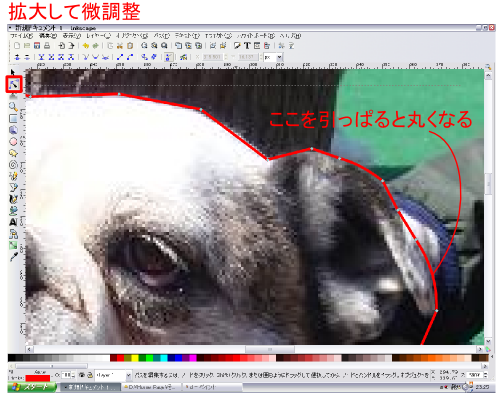Open the ファイル (File) menu
The width and height of the screenshot is (500, 400).
[x=21, y=35]
